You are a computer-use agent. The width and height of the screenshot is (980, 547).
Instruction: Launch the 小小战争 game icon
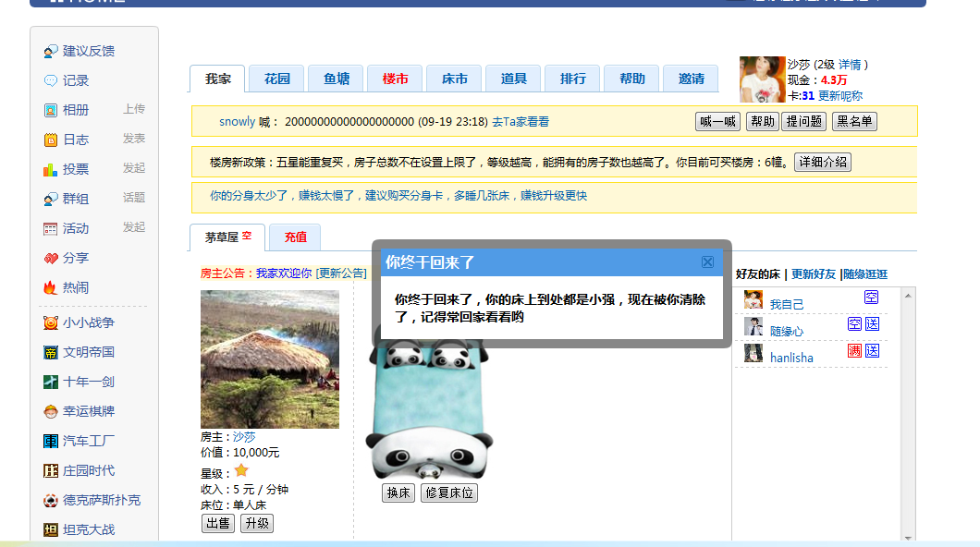pyautogui.click(x=51, y=322)
